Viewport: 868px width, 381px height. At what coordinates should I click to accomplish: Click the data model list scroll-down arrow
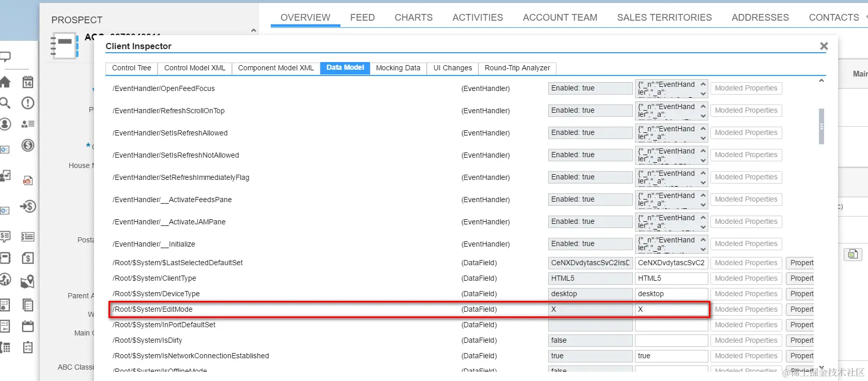[x=822, y=368]
